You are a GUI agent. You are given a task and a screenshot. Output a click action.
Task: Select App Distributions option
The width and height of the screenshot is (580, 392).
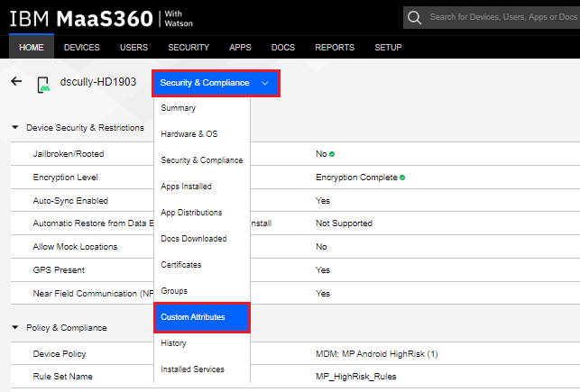[202, 213]
